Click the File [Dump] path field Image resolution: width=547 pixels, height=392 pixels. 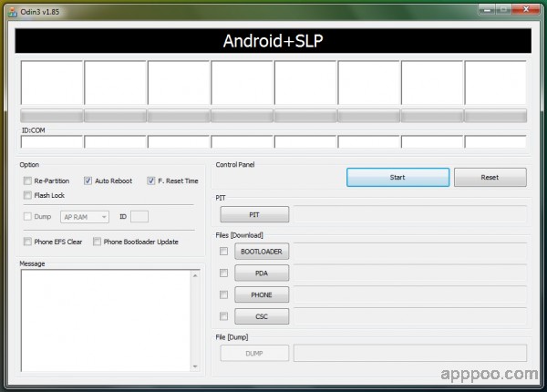[x=410, y=353]
